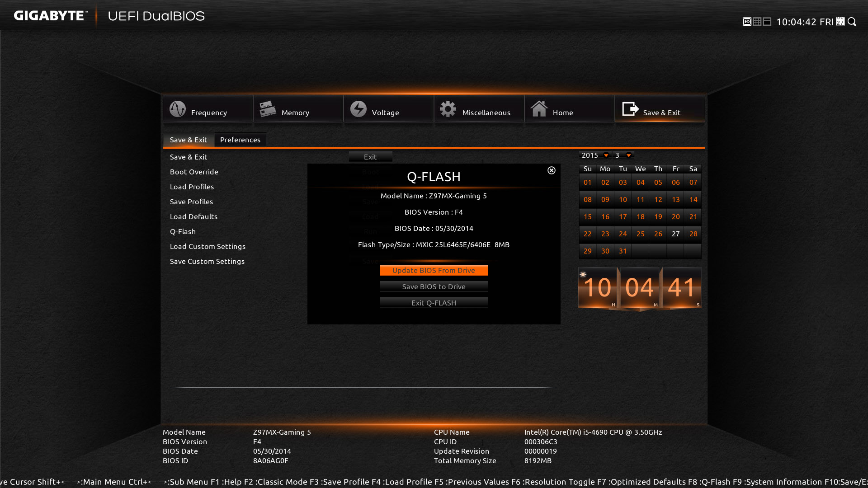Click 'BIOS Date : 05/30/2014' in dialog

click(434, 228)
